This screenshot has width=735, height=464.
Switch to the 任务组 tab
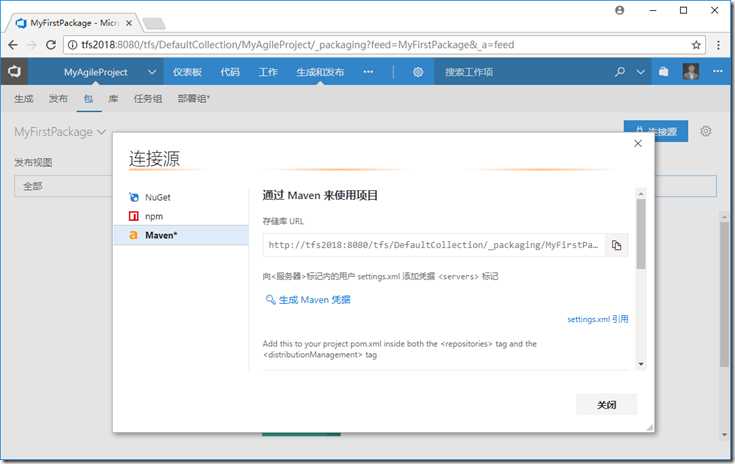(x=148, y=98)
